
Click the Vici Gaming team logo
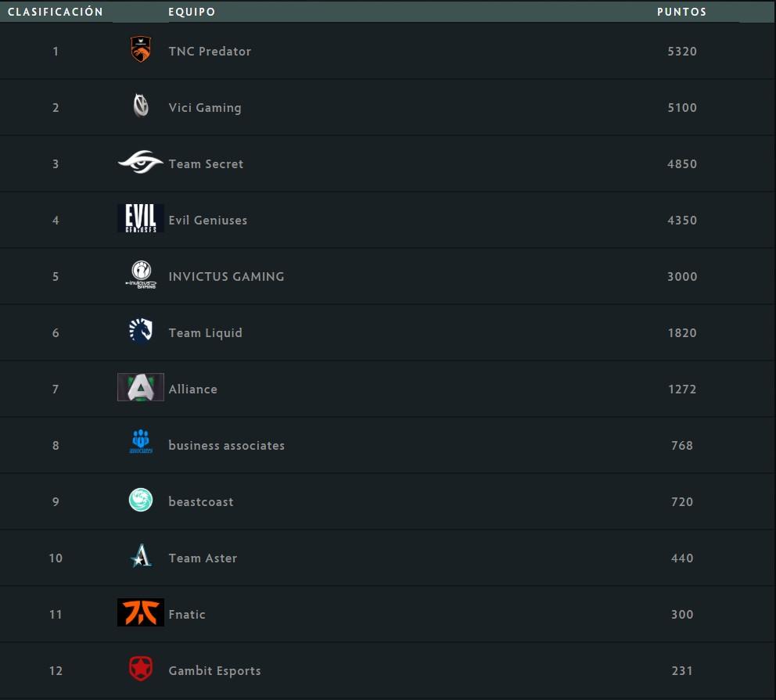point(141,106)
